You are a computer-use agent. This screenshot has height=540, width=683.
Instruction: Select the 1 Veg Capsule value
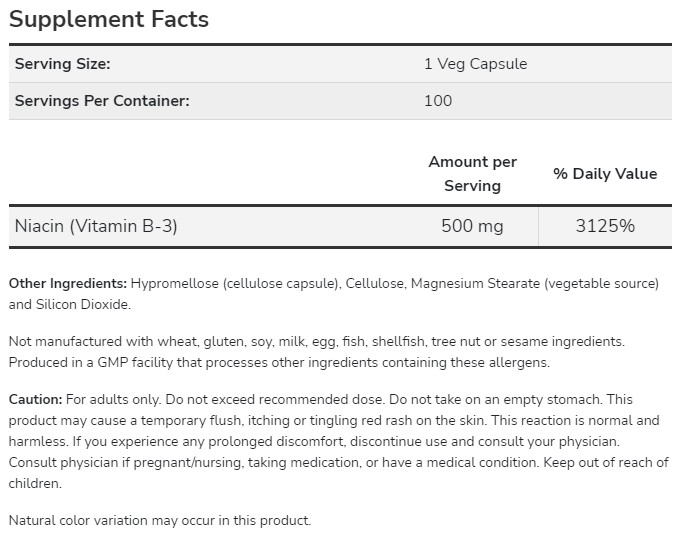coord(475,64)
